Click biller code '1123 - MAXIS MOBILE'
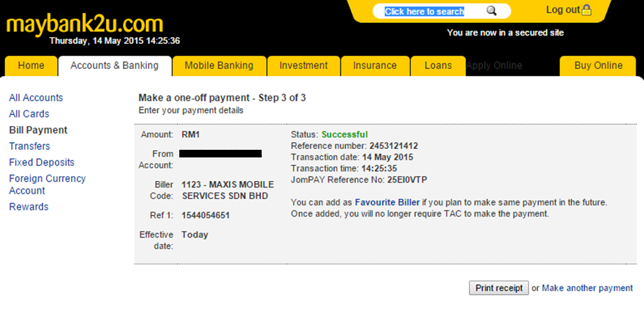The height and width of the screenshot is (310, 644). pos(227,185)
